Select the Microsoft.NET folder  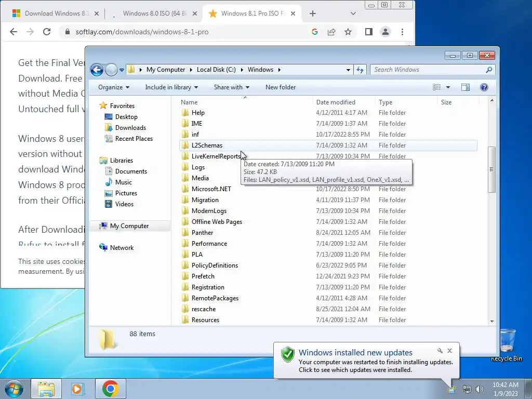pos(211,189)
